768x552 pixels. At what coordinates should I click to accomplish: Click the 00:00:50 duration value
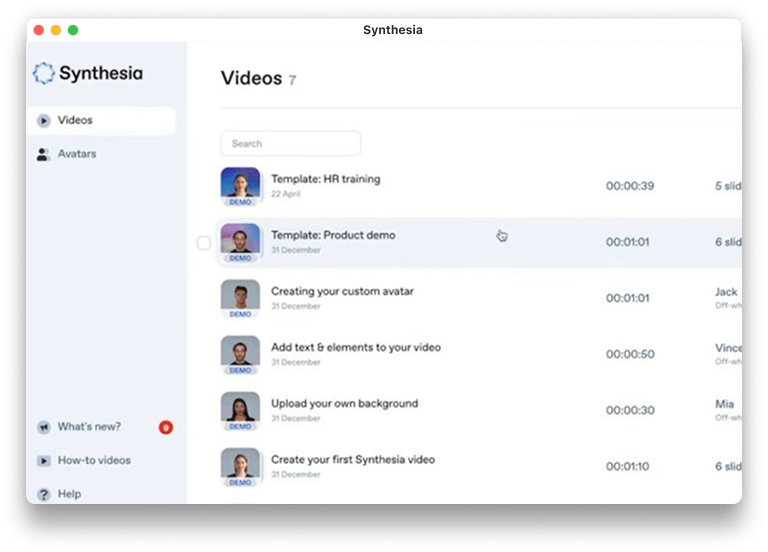(x=630, y=354)
